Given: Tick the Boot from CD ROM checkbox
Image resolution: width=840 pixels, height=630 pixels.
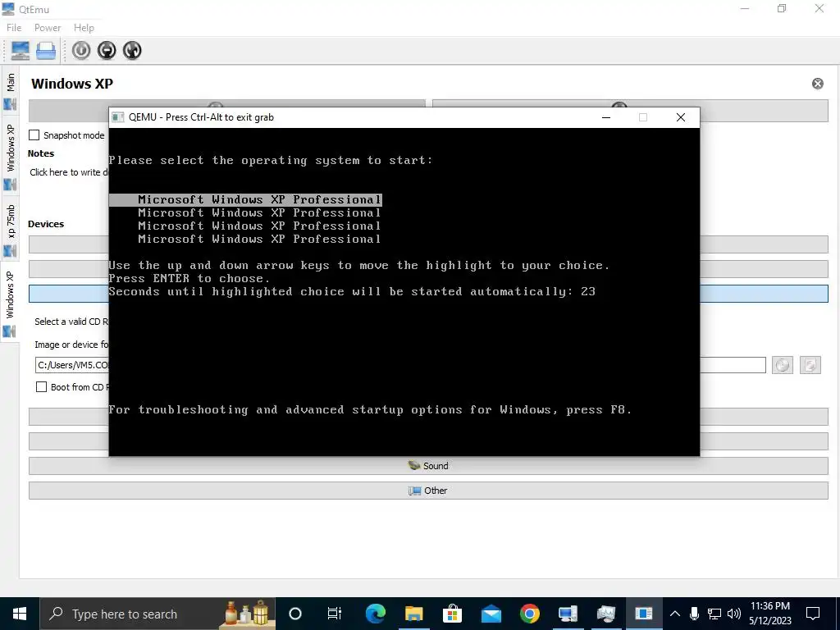Looking at the screenshot, I should 41,387.
